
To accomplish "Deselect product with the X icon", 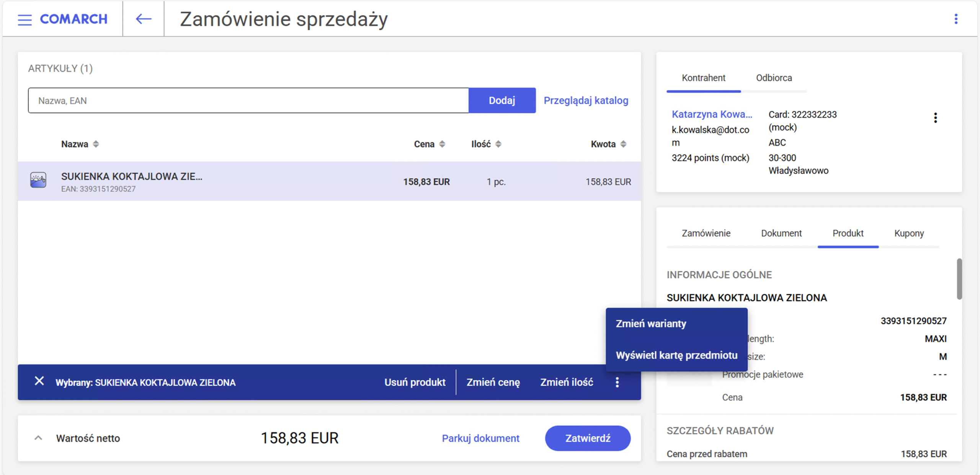I will [39, 381].
